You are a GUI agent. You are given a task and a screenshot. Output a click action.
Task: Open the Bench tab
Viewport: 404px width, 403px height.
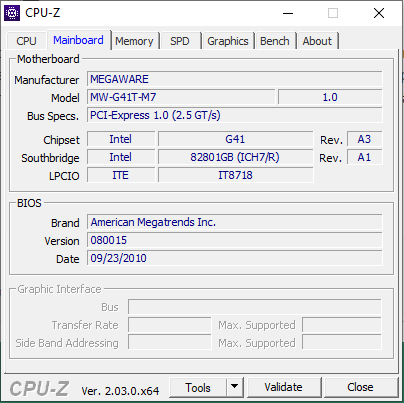[275, 41]
